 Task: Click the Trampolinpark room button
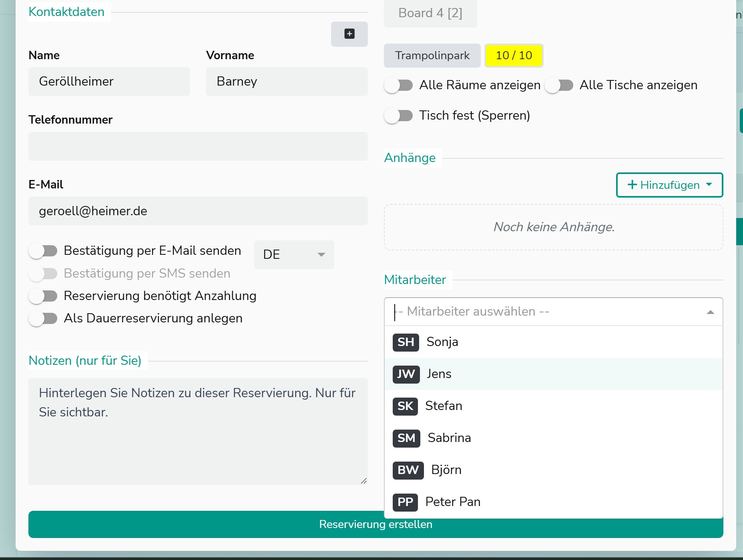tap(432, 56)
